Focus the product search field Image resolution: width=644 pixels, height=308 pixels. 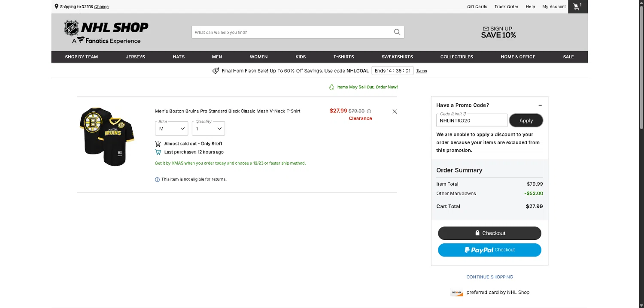pos(292,32)
